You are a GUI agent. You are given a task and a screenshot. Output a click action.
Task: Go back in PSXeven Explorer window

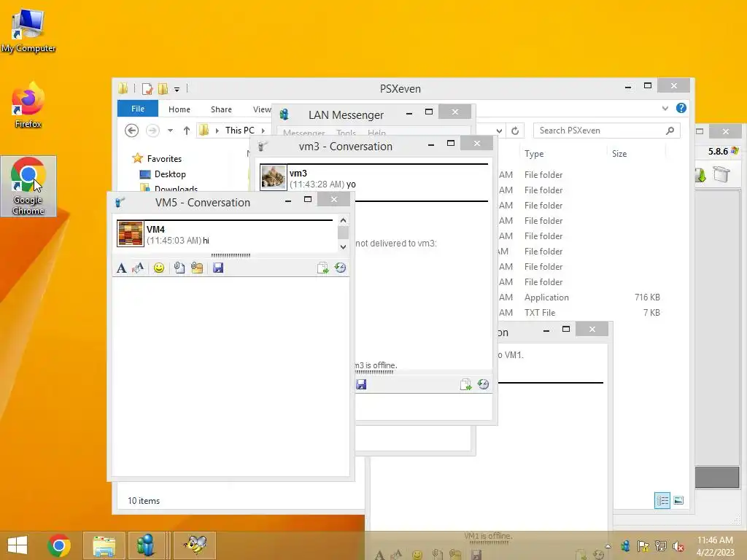pos(131,131)
